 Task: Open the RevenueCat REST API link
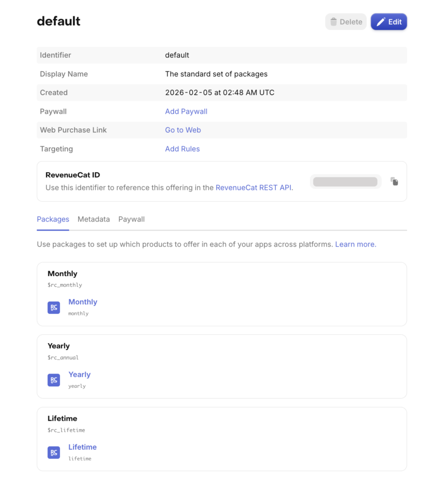coord(254,188)
